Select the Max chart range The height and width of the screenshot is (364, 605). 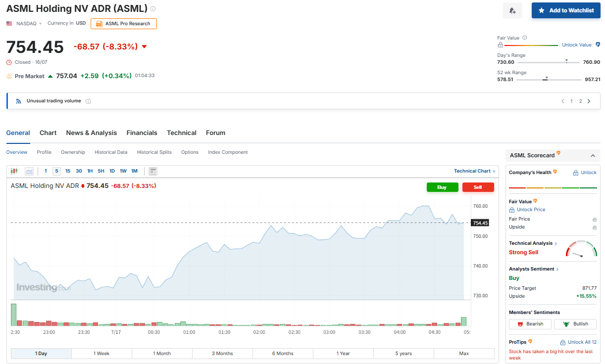point(464,354)
